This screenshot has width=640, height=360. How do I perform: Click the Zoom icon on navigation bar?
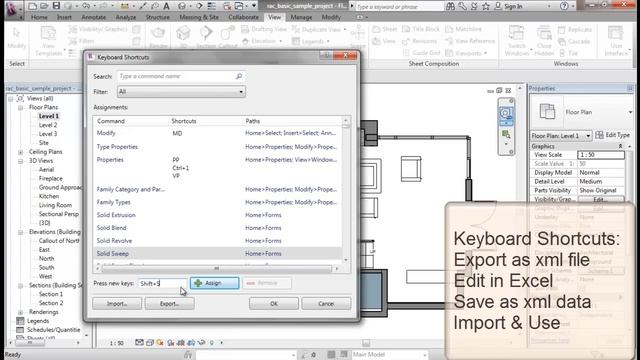(x=506, y=134)
